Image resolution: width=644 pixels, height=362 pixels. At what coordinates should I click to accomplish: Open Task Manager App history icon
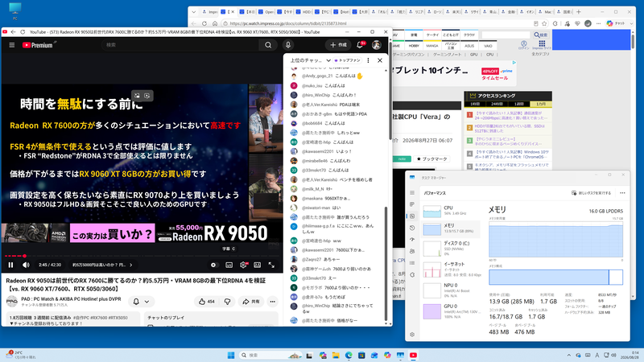(412, 228)
